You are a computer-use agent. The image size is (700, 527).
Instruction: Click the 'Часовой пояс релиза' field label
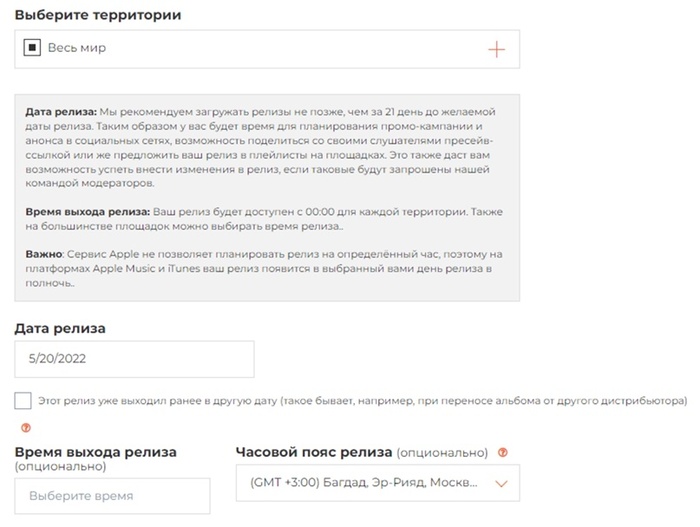(314, 452)
